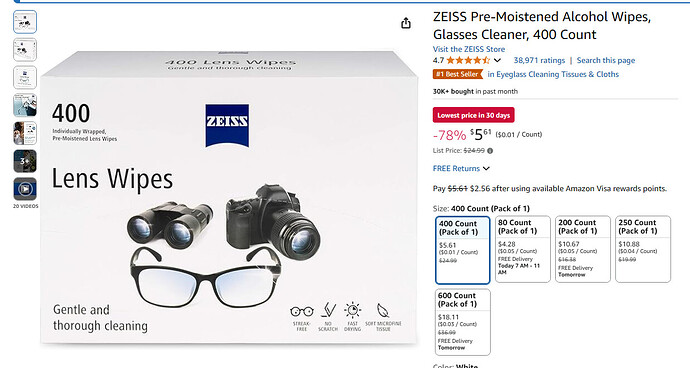The width and height of the screenshot is (690, 368).
Task: Show the fourth thumbnail with wipe usage
Action: coord(25,106)
